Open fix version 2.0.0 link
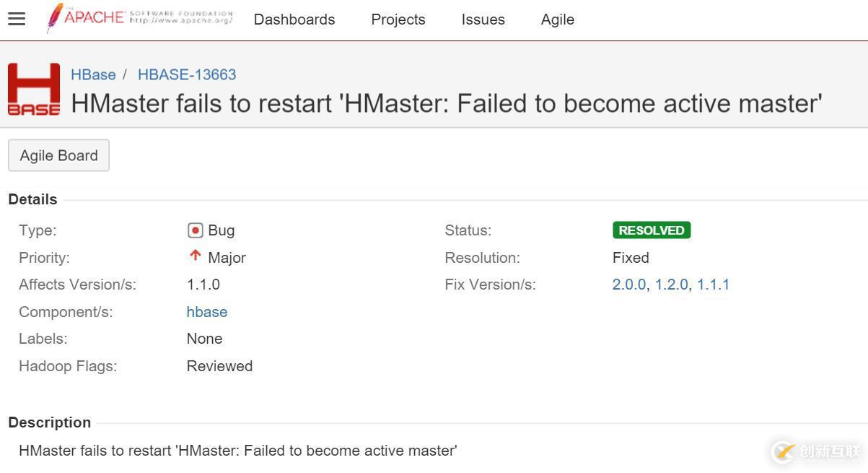Viewport: 868px width, 473px height. click(x=629, y=285)
